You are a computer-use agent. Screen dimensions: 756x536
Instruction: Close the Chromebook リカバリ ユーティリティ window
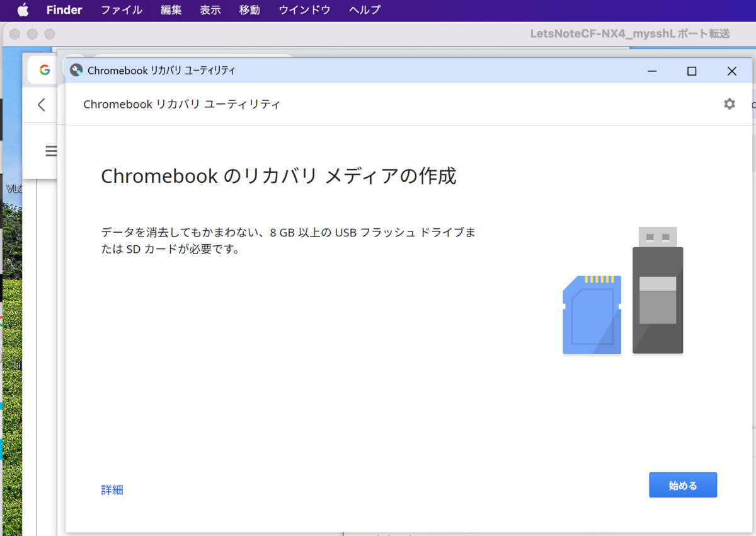click(731, 71)
